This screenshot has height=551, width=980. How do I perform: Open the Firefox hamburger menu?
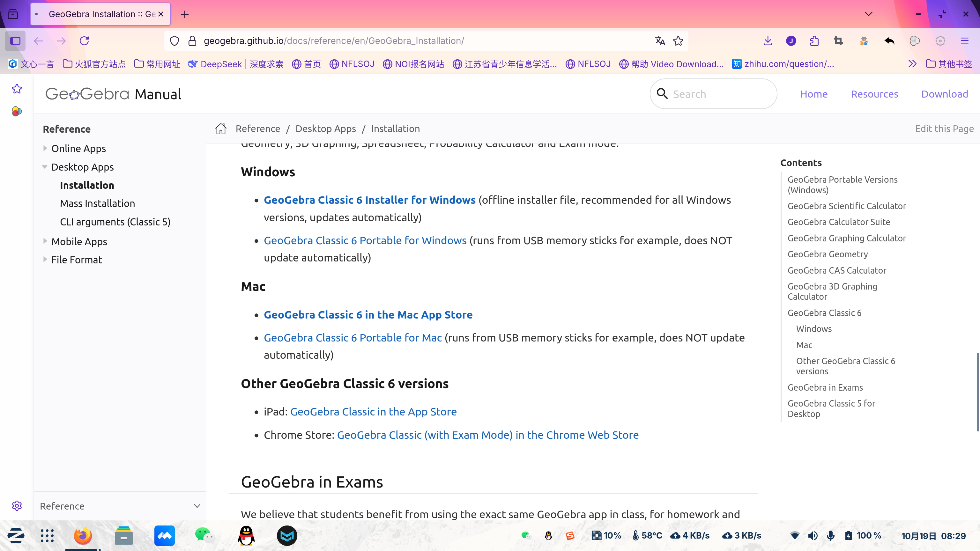(964, 41)
